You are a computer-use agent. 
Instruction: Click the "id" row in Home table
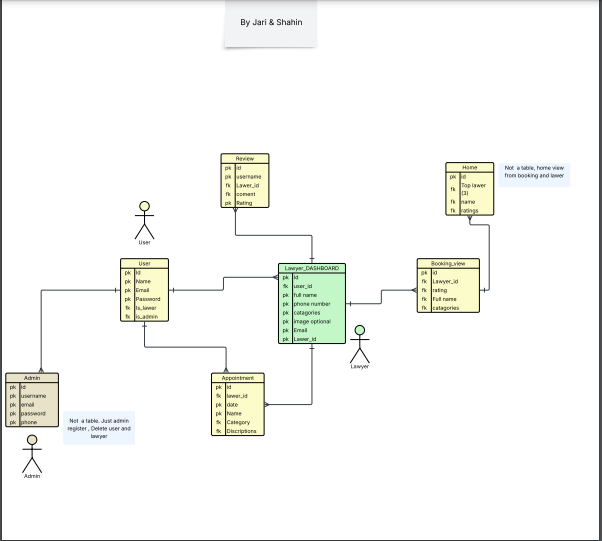(470, 177)
